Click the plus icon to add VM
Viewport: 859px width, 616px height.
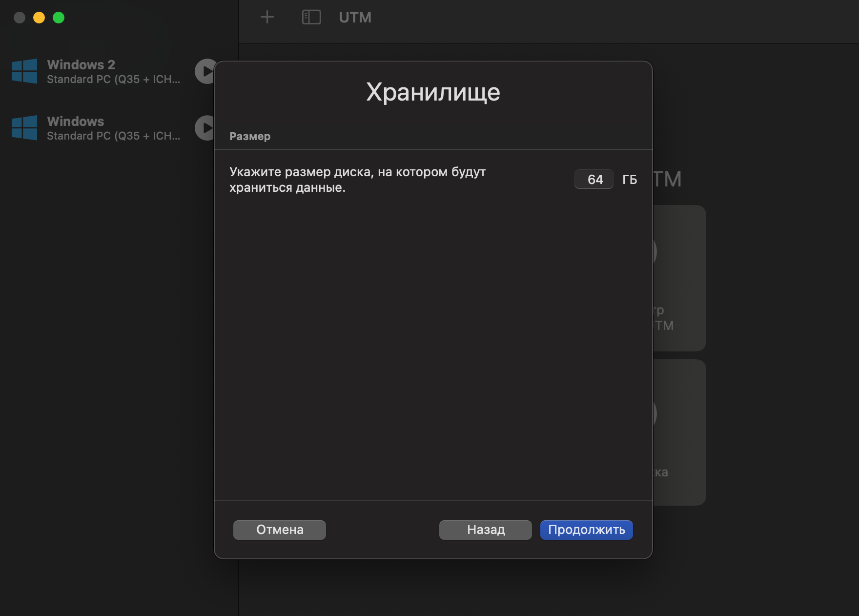pyautogui.click(x=267, y=18)
